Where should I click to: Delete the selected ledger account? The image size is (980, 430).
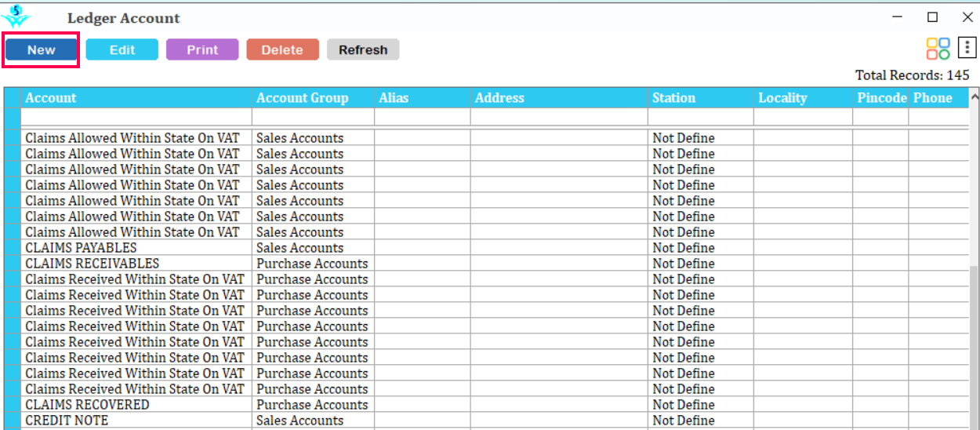tap(282, 49)
